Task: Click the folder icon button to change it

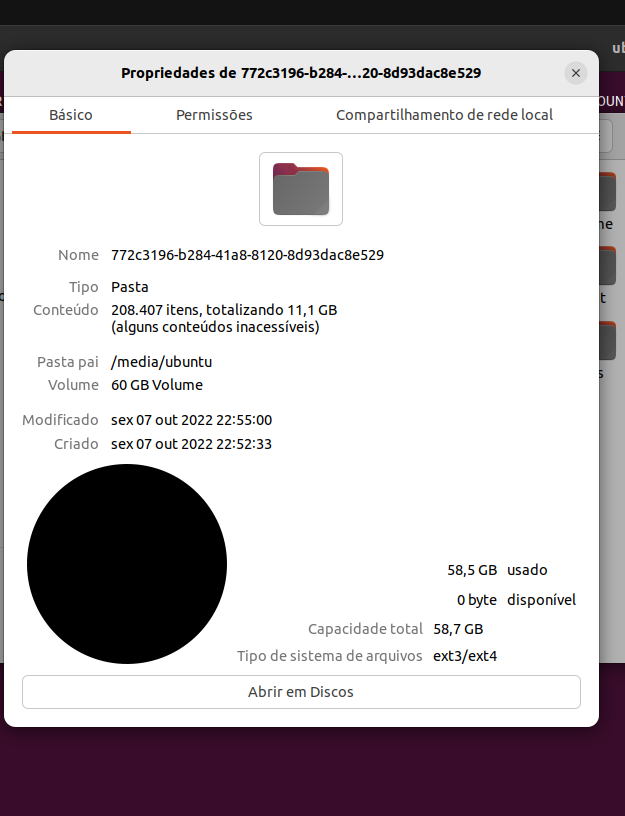Action: coord(301,189)
